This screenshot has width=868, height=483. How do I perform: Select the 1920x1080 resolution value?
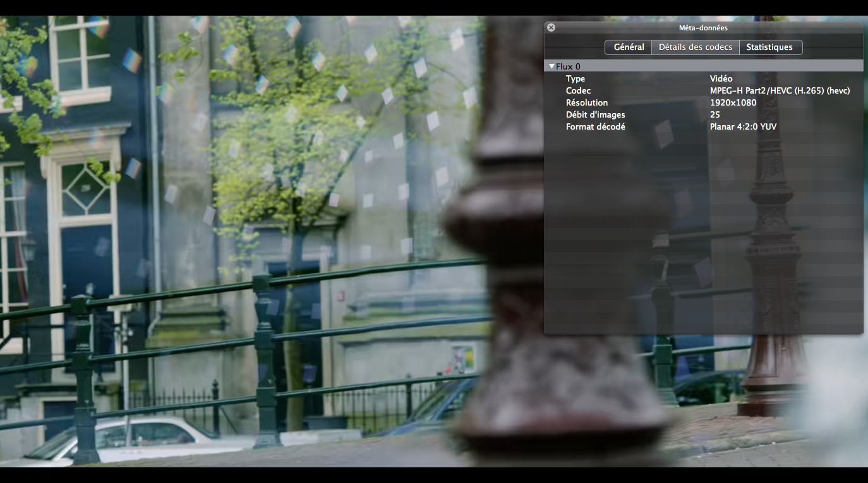click(735, 102)
